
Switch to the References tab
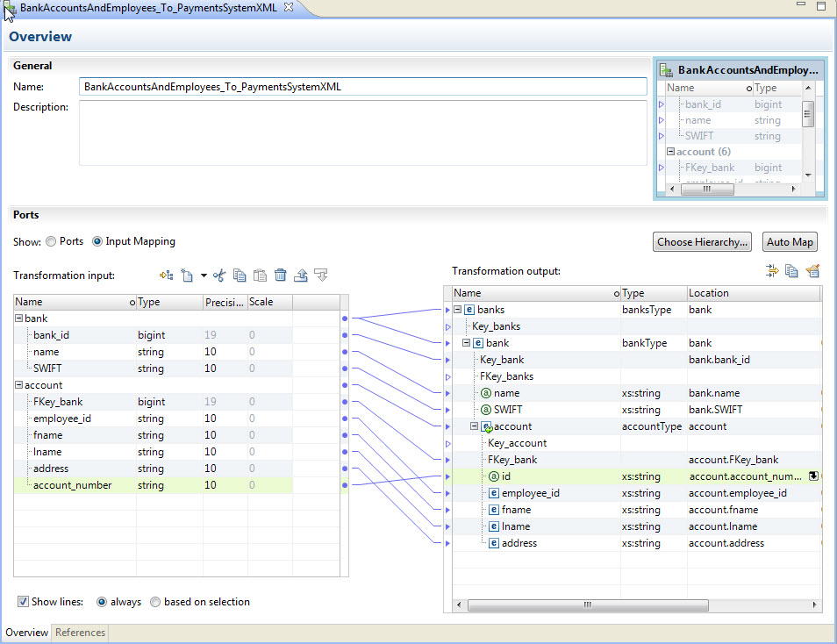80,633
